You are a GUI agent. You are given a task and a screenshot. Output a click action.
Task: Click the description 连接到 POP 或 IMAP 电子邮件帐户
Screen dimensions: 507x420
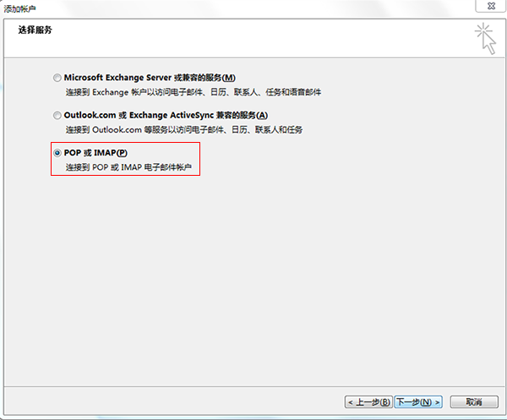128,167
